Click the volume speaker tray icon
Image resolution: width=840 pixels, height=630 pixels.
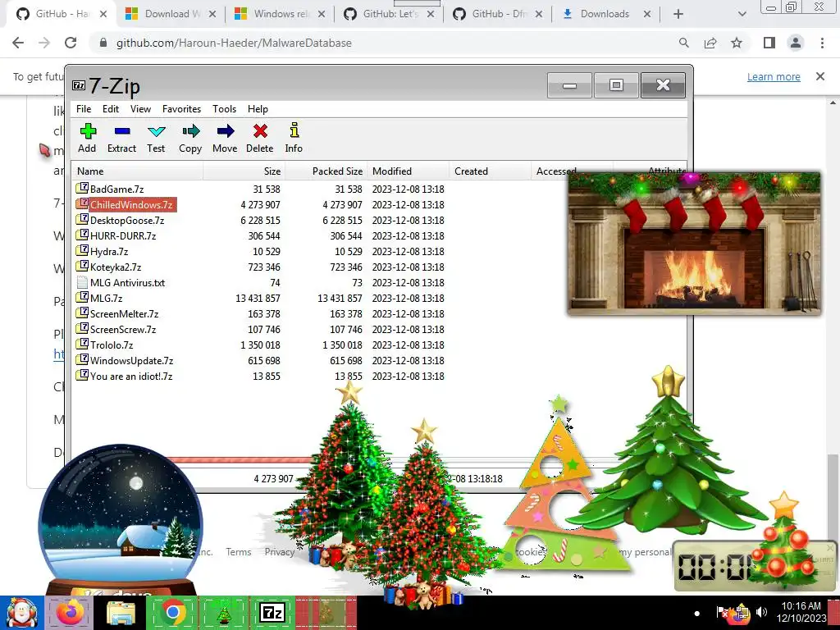pos(761,612)
